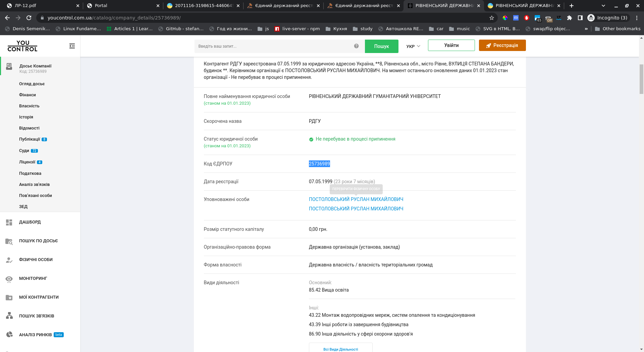The width and height of the screenshot is (644, 352).
Task: Focus the company search input field
Action: point(273,46)
